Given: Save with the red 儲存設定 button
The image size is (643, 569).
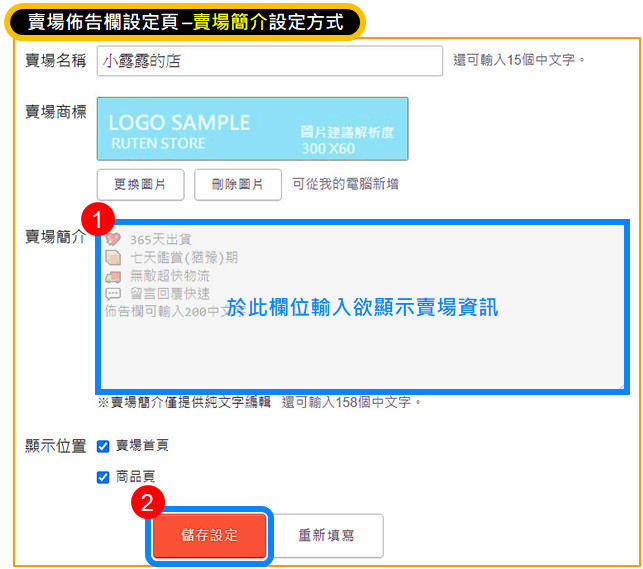Looking at the screenshot, I should click(210, 535).
